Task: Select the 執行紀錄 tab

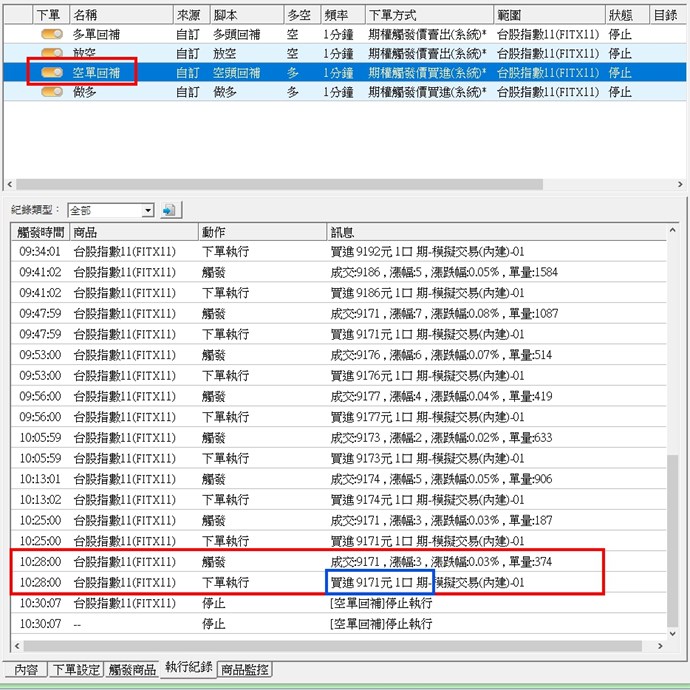Action: (x=189, y=668)
